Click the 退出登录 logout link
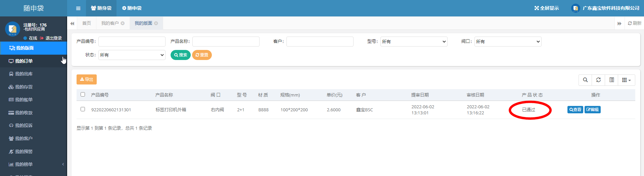 click(51, 38)
